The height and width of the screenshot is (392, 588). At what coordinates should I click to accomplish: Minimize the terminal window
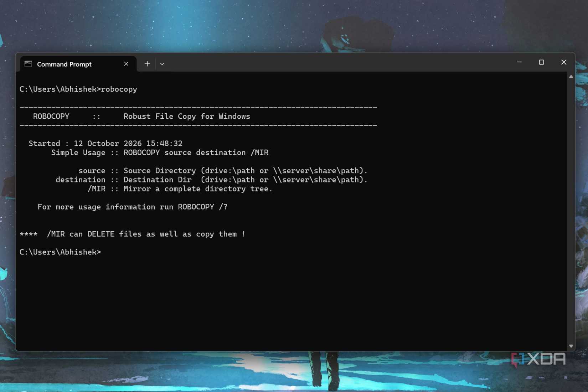(519, 62)
